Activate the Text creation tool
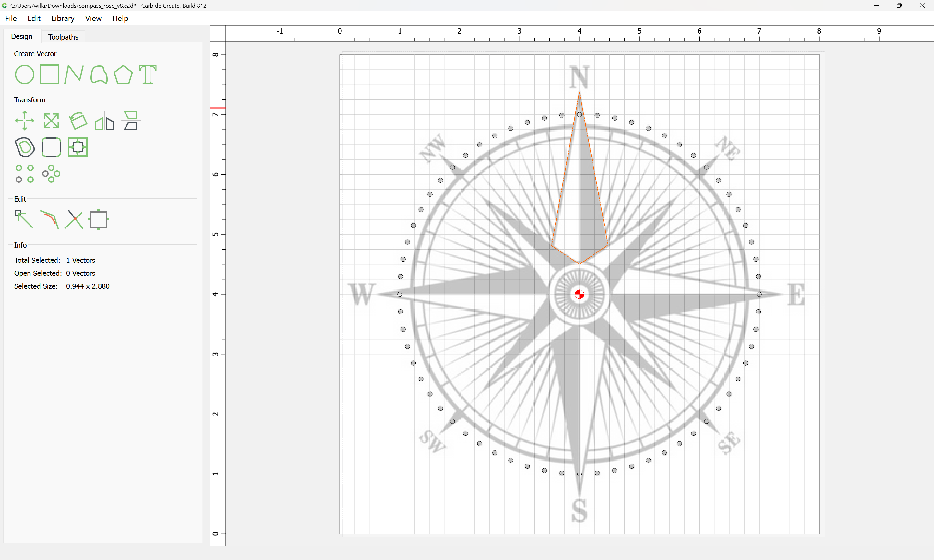This screenshot has width=934, height=560. coord(148,74)
